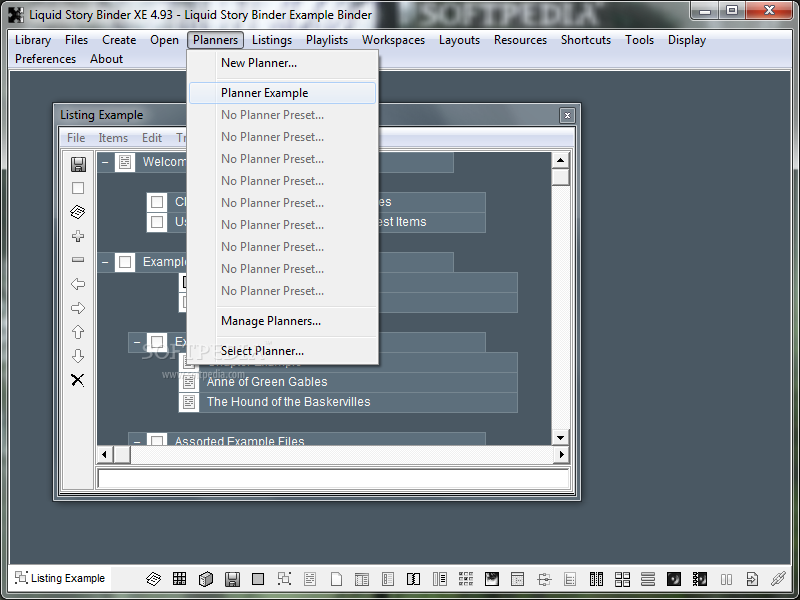
Task: Click the stacked pages icon in Listing sidebar
Action: coord(78,212)
